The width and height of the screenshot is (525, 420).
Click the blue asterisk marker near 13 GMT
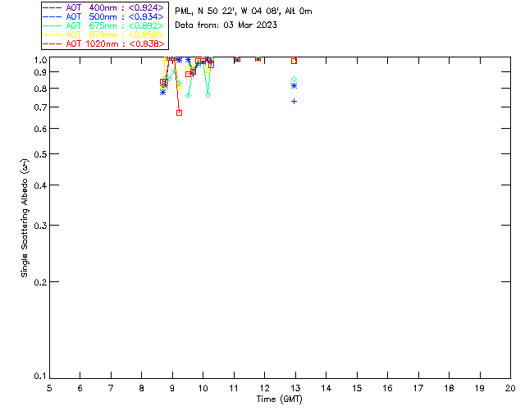pos(294,86)
